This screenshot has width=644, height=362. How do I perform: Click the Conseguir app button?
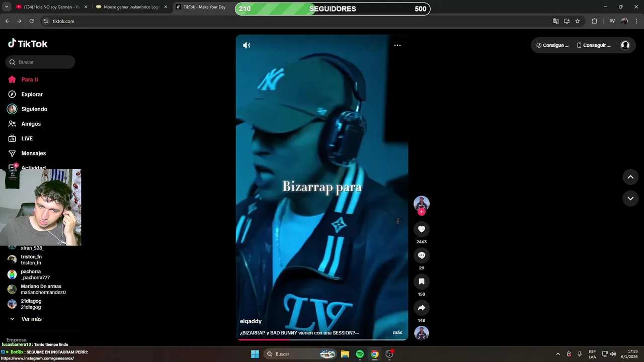[594, 45]
